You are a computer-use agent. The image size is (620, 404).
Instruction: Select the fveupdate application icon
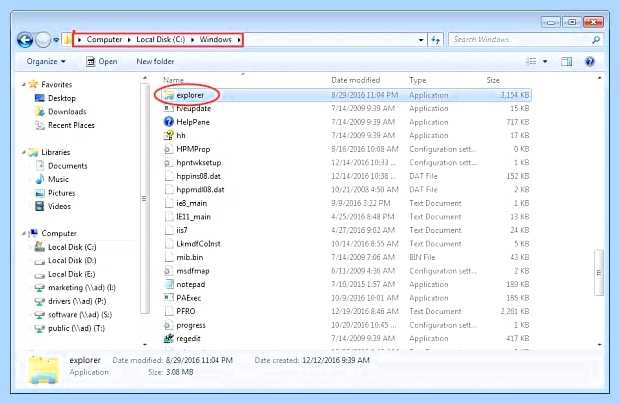pos(169,108)
